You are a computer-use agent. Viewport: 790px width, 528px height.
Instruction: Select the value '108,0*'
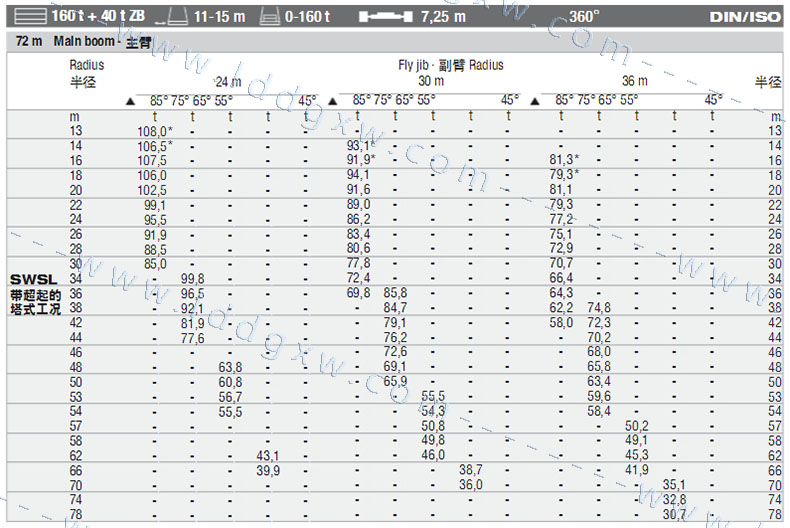155,132
